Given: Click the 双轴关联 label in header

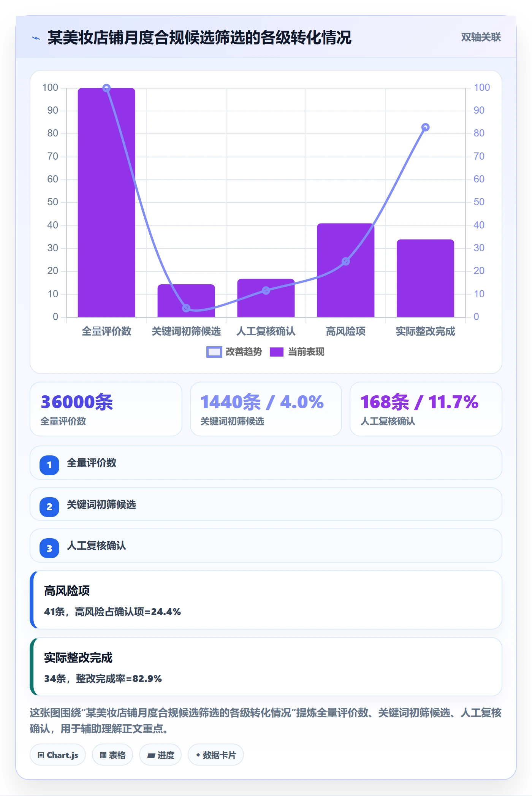Looking at the screenshot, I should [481, 37].
